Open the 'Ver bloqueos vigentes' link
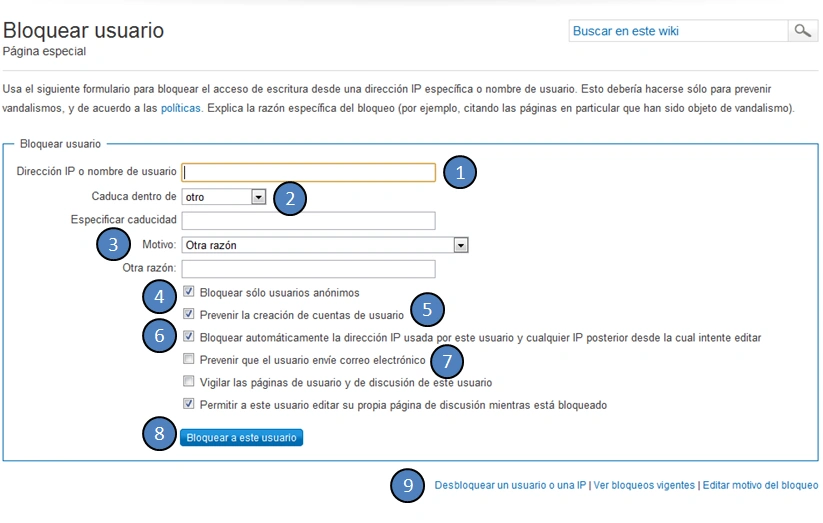823x523 pixels. [x=644, y=485]
